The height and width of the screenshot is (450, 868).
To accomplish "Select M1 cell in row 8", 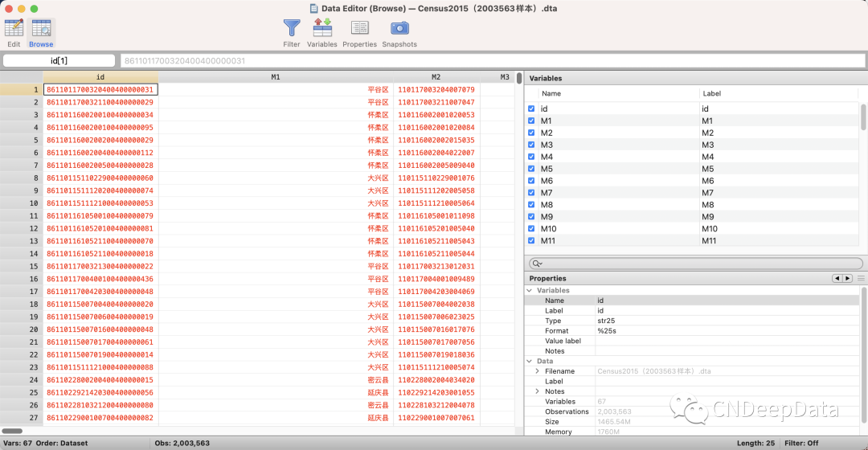I will click(276, 178).
